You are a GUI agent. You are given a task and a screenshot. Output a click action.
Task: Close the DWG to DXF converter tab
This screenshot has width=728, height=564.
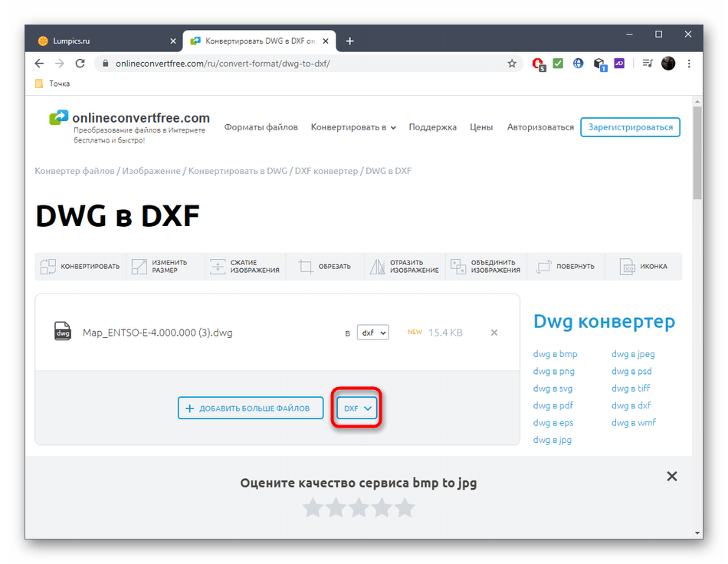tap(326, 41)
